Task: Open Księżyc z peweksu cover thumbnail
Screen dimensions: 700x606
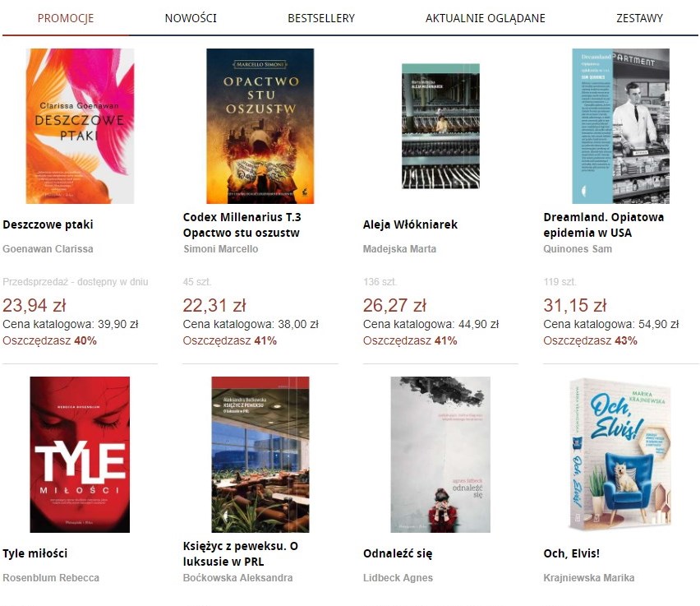Action: point(260,455)
